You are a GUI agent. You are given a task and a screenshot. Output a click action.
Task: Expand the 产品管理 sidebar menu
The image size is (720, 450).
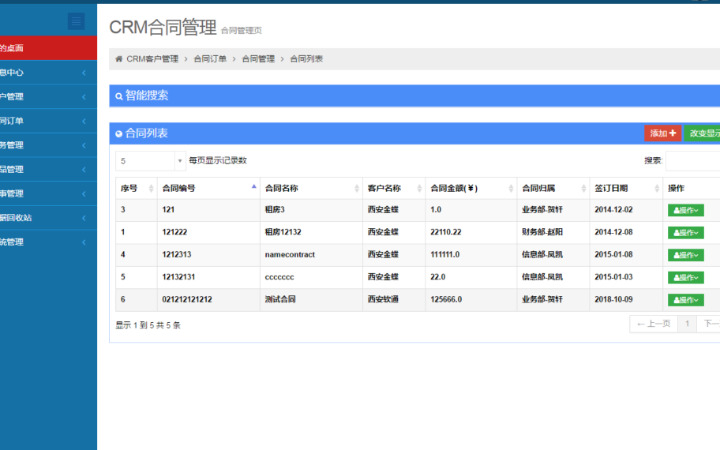(x=48, y=169)
